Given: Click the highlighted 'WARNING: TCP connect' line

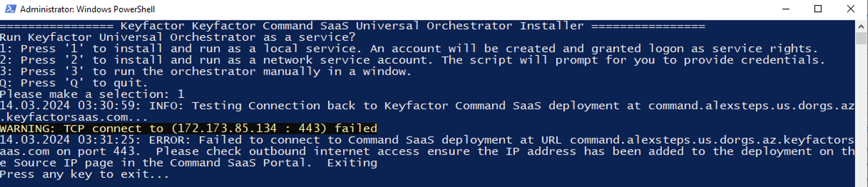Looking at the screenshot, I should click(x=188, y=128).
